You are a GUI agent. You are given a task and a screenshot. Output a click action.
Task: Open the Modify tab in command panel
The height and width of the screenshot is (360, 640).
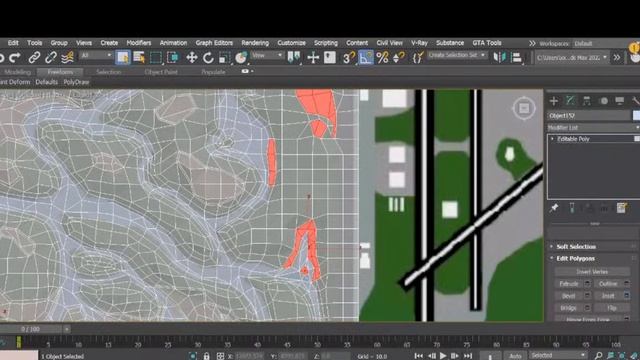[570, 101]
